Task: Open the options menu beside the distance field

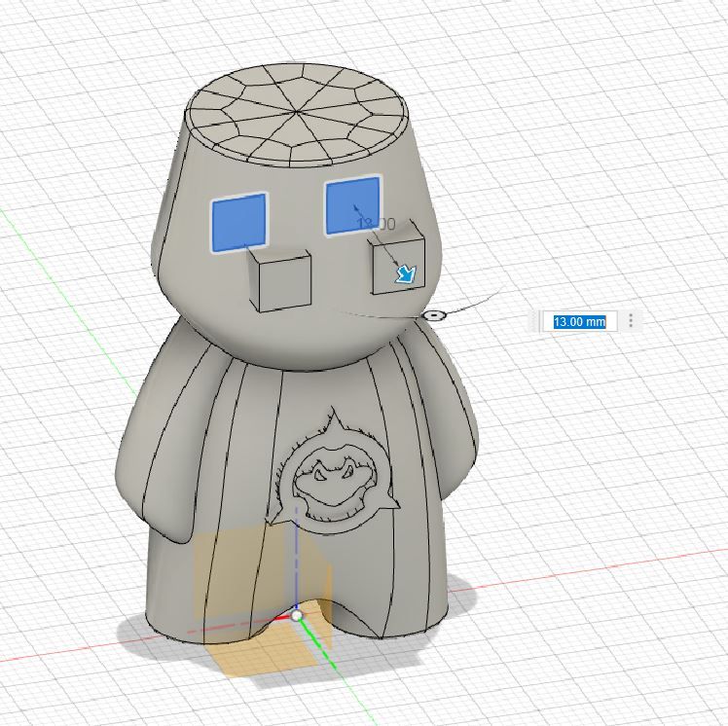Action: 631,320
